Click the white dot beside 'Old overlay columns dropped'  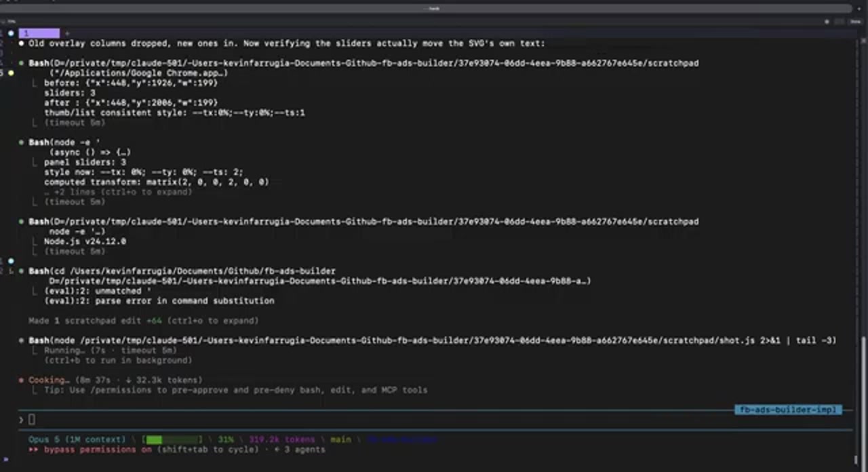(x=22, y=43)
